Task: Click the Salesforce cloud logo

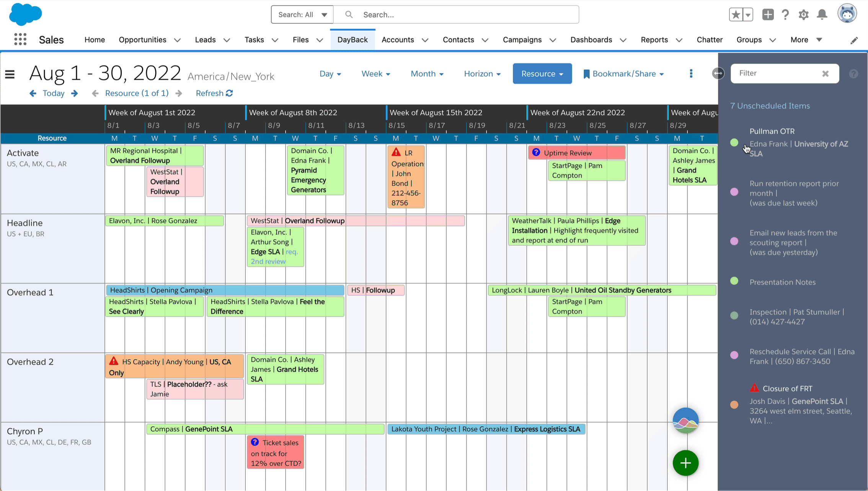Action: click(25, 14)
